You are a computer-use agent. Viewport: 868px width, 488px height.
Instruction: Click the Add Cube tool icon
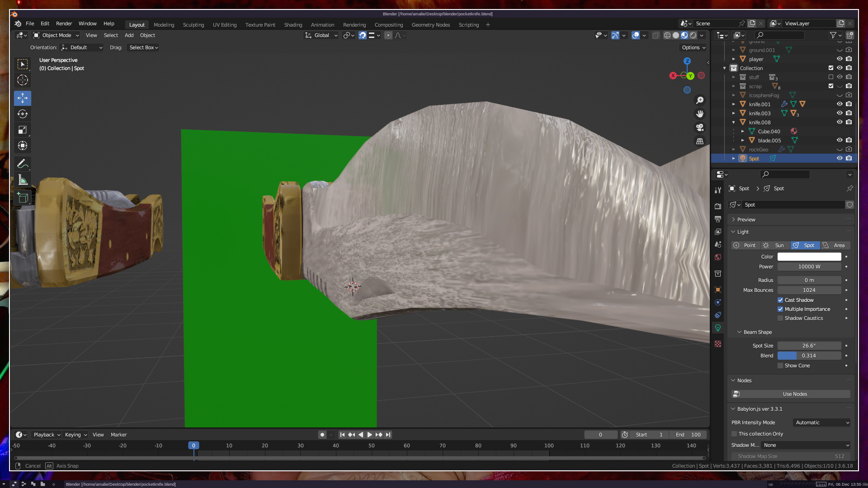[22, 197]
